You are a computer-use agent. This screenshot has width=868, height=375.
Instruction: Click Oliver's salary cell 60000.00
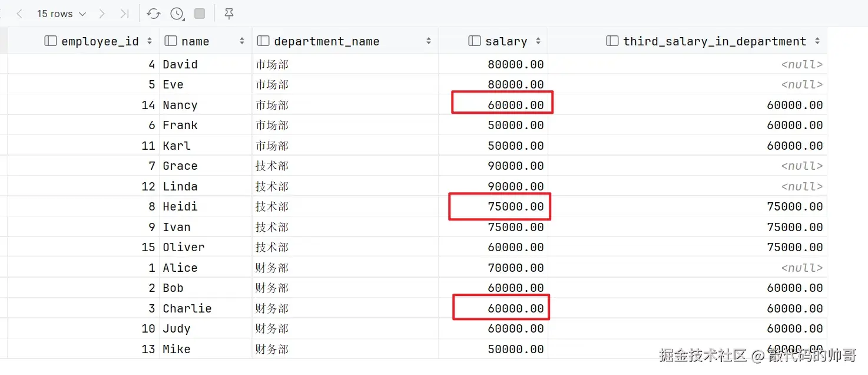(493, 247)
